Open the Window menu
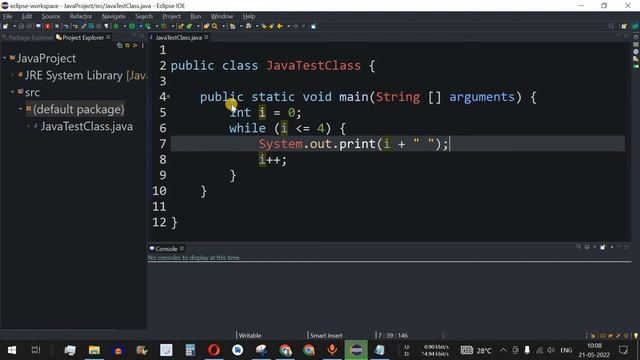Screen dimensions: 640x360 coord(222,16)
